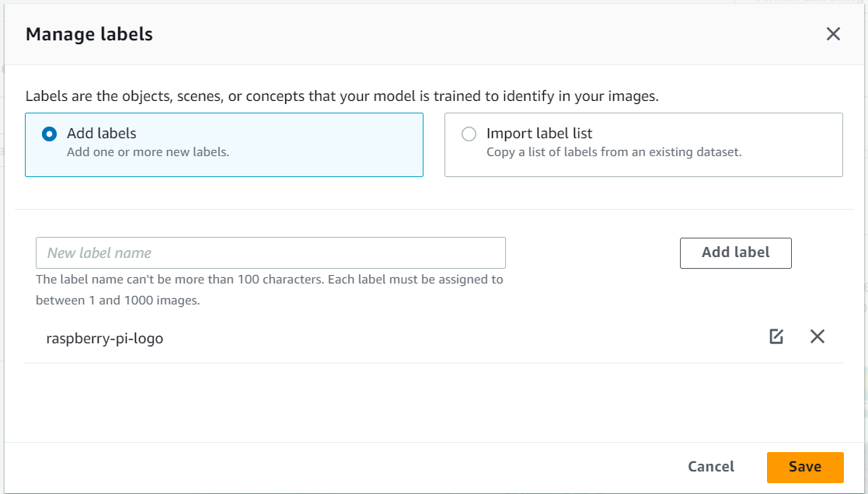Viewport: 868px width, 494px height.
Task: Select the Add labels radio button
Action: tap(49, 134)
